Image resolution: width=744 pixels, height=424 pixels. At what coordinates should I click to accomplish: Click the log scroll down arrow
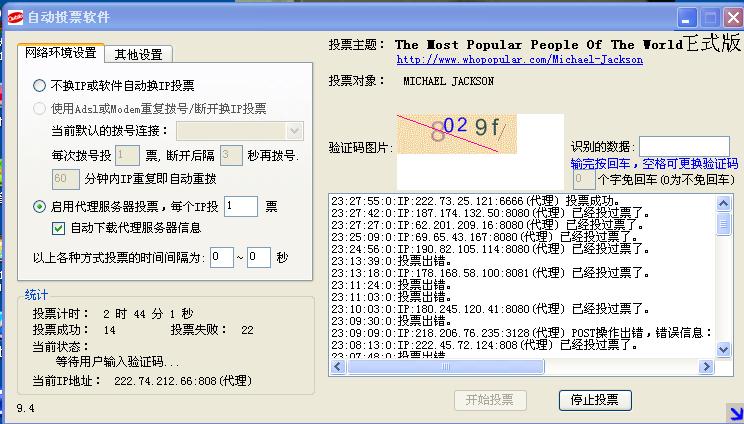[723, 350]
